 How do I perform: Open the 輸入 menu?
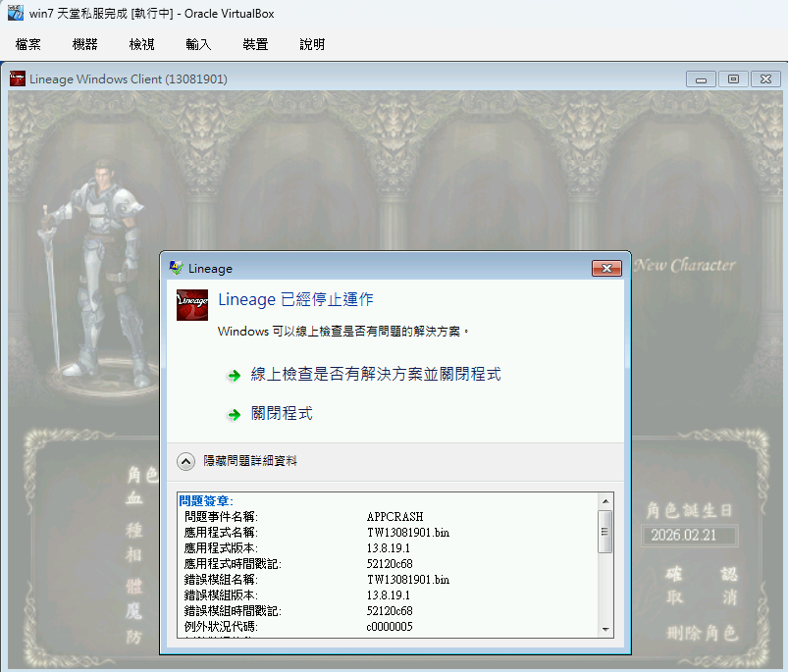click(x=198, y=44)
